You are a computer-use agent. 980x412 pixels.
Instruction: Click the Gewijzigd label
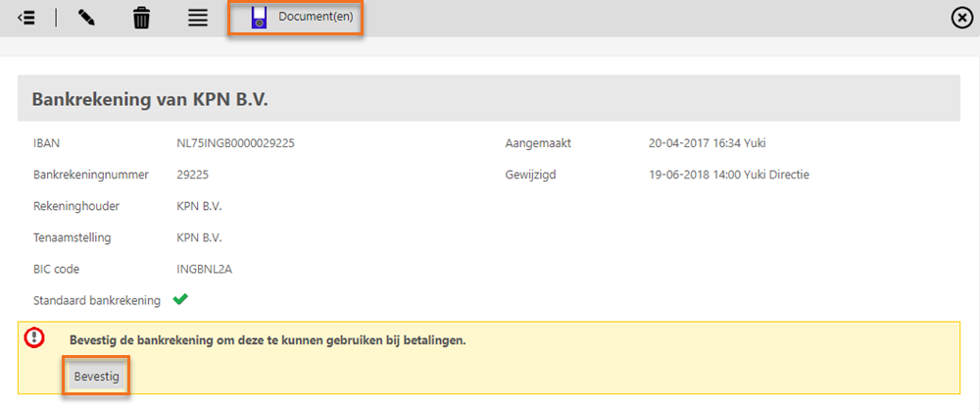coord(530,175)
